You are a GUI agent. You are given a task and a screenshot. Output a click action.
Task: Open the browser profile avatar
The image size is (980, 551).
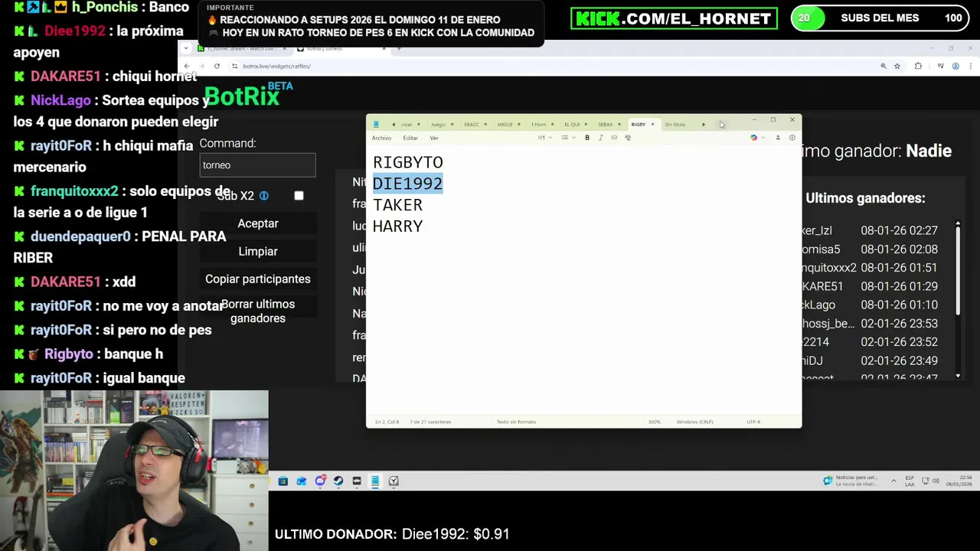tap(955, 66)
